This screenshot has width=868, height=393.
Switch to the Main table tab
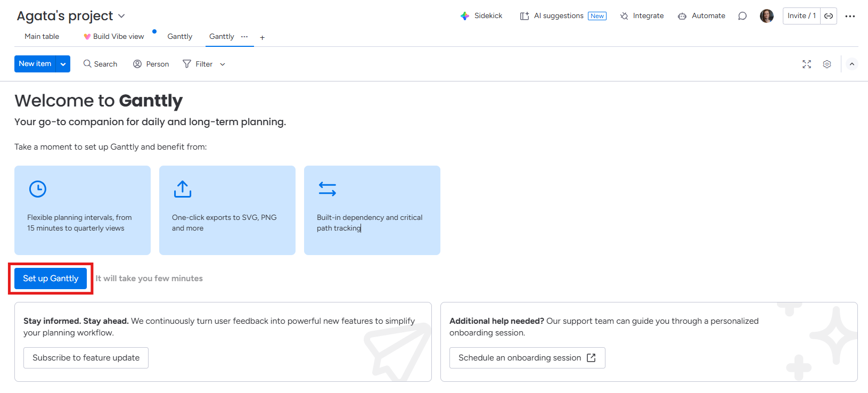42,36
